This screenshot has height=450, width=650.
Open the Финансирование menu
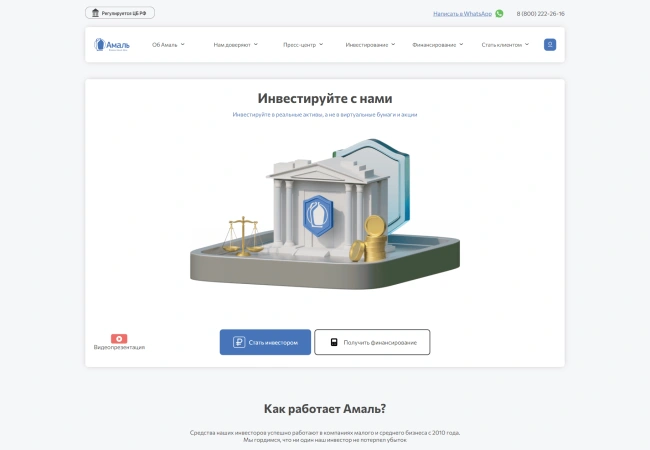(x=437, y=45)
